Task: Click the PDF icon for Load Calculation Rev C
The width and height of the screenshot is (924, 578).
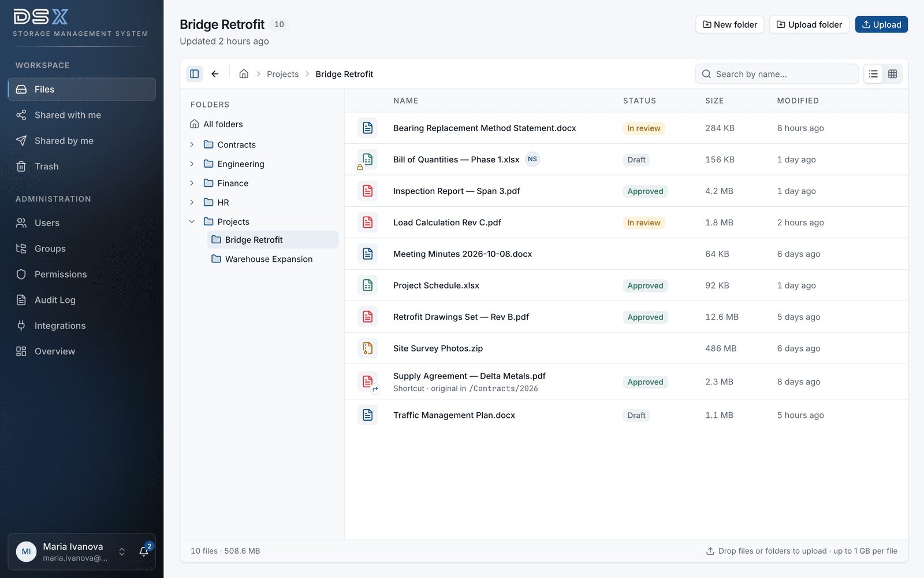Action: pos(367,222)
